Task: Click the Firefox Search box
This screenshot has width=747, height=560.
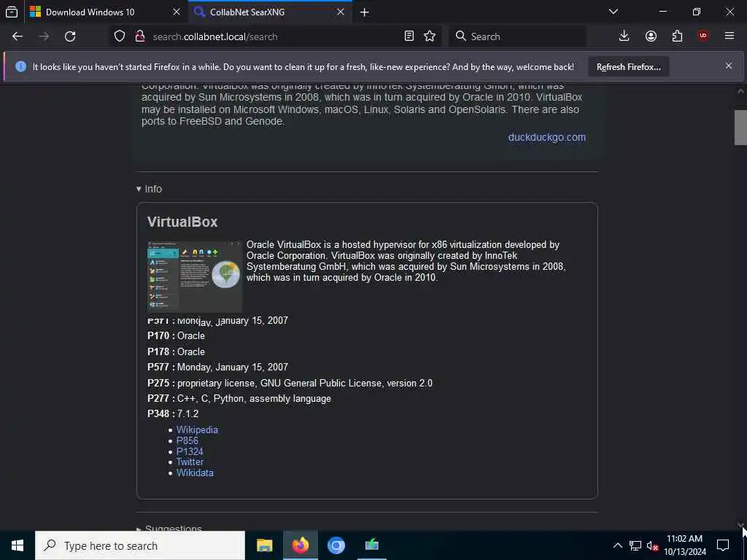Action: tap(517, 36)
